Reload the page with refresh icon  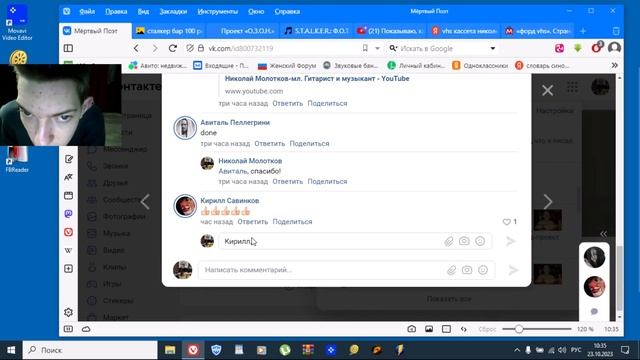pos(173,48)
